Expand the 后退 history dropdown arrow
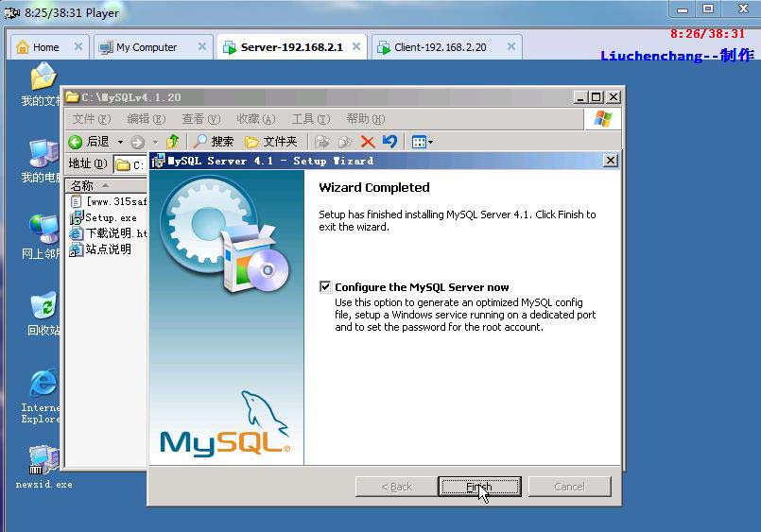The image size is (761, 532). click(120, 142)
